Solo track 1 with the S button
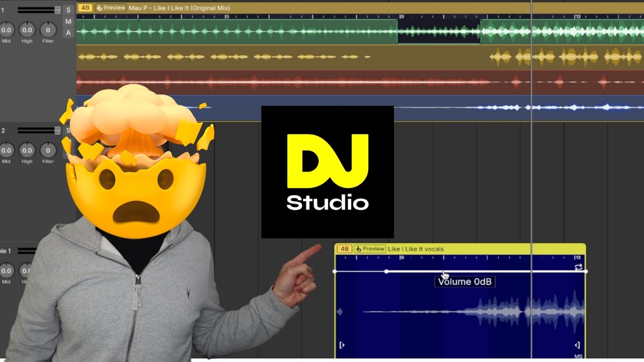This screenshot has width=644, height=362. [68, 11]
